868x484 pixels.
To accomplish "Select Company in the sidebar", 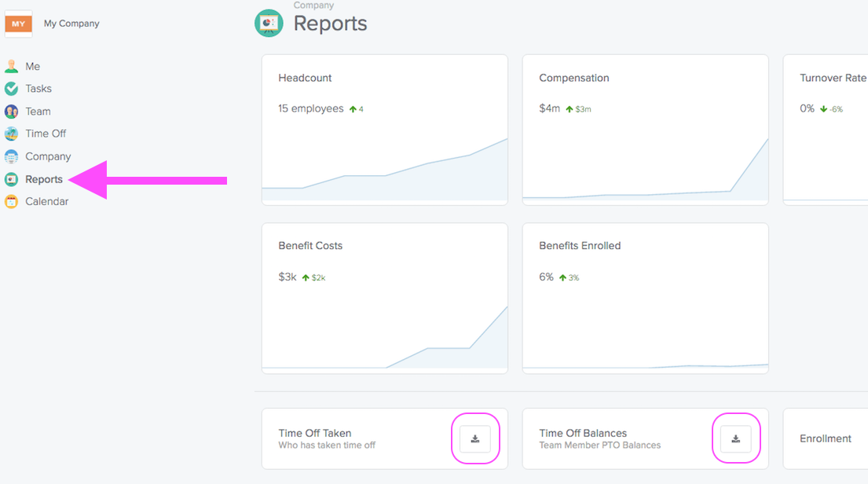I will click(x=48, y=156).
